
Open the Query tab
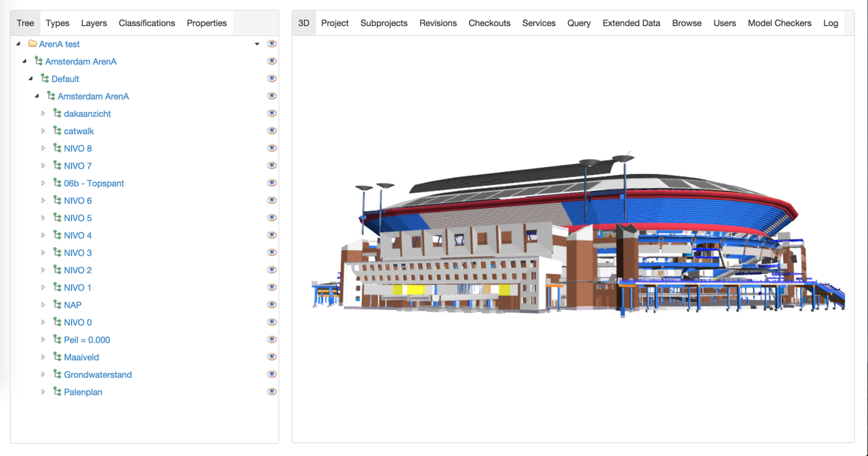tap(579, 23)
